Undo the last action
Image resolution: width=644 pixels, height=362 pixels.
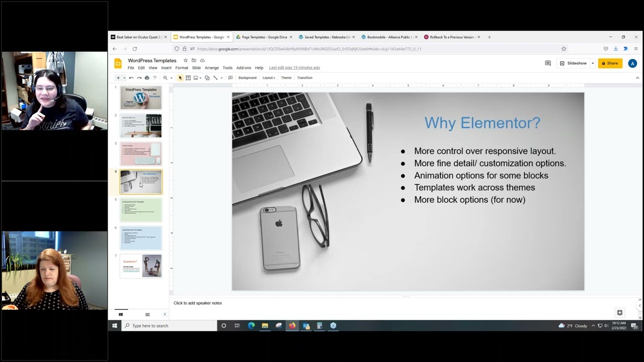click(131, 78)
